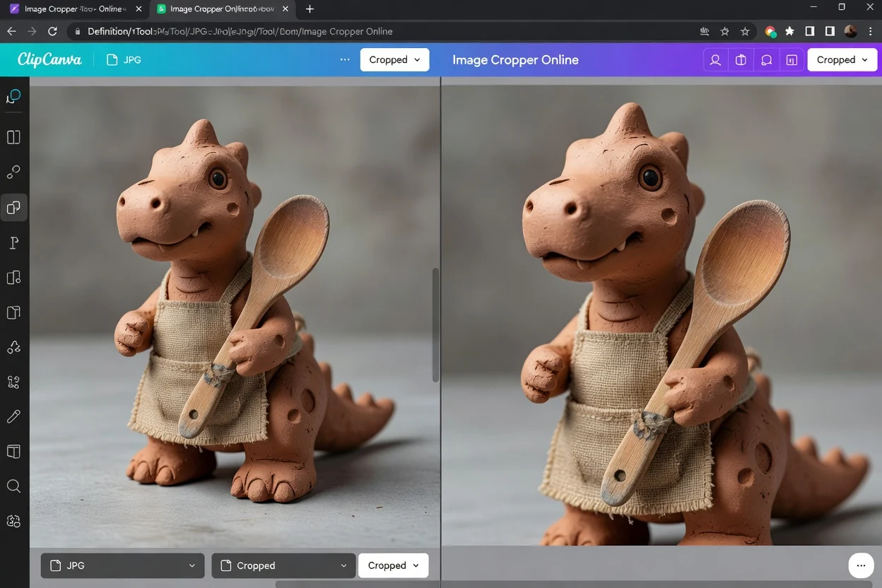882x588 pixels.
Task: Click the square layout icon beside header Cropped
Action: click(792, 60)
